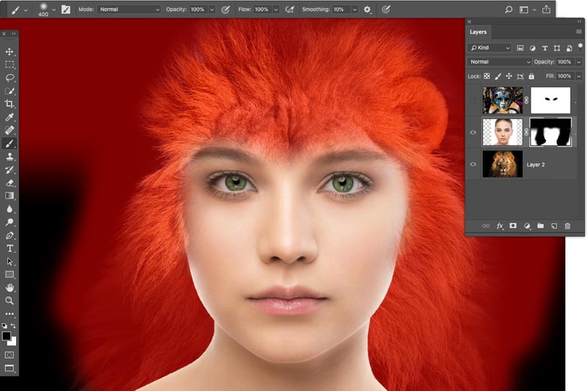Select the Lasso tool
The height and width of the screenshot is (391, 588).
(x=10, y=77)
